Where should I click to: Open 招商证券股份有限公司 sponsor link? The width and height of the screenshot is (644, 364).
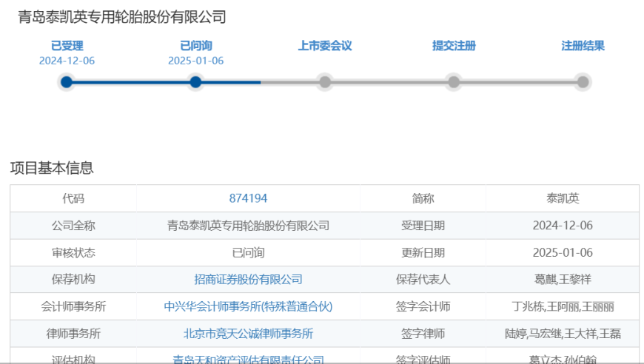click(248, 280)
